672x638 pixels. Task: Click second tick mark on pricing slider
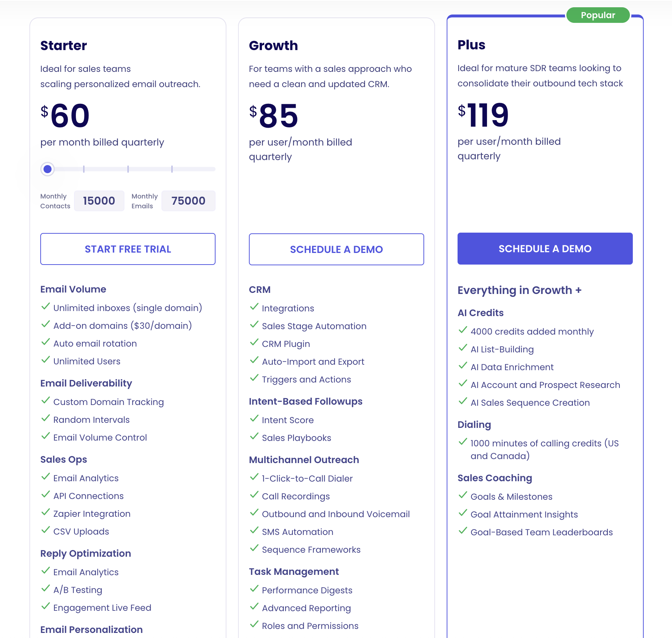pos(128,169)
